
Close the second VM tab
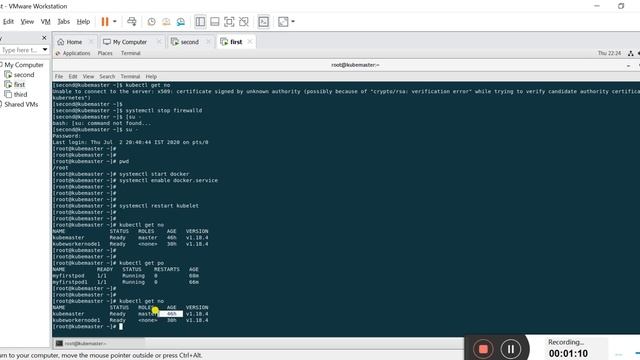pos(208,42)
